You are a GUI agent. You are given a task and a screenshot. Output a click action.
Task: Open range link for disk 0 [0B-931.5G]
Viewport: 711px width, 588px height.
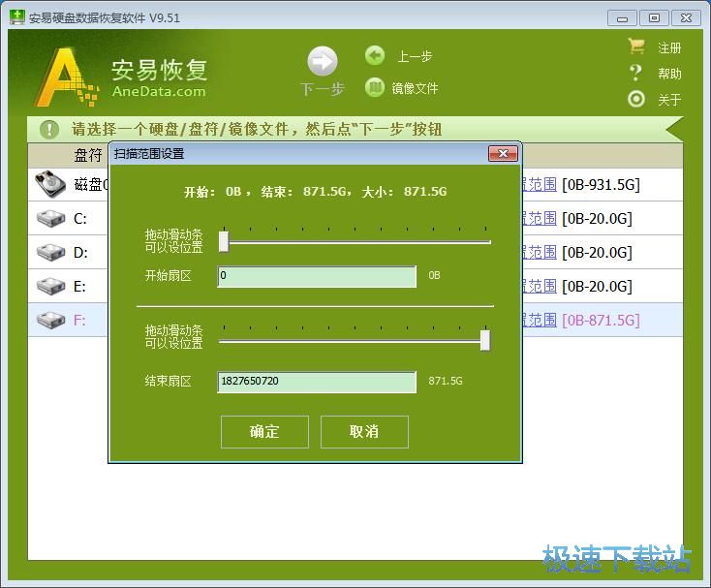[x=540, y=184]
